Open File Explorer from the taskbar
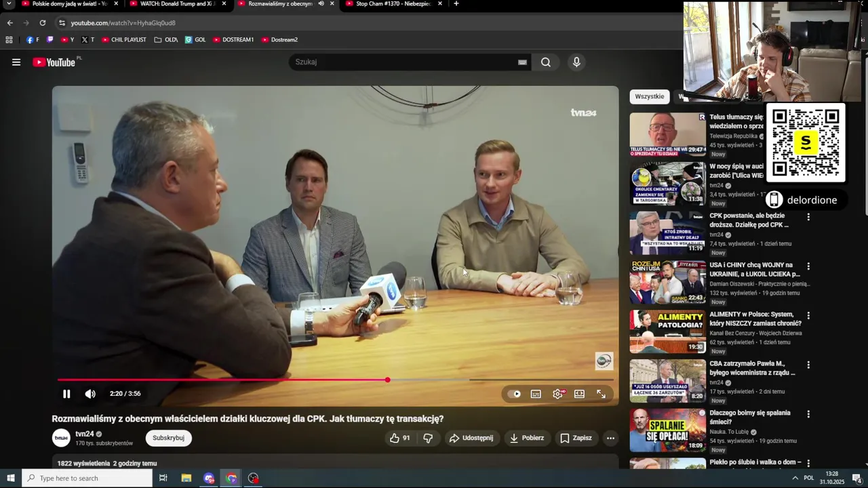Image resolution: width=868 pixels, height=488 pixels. pyautogui.click(x=186, y=479)
